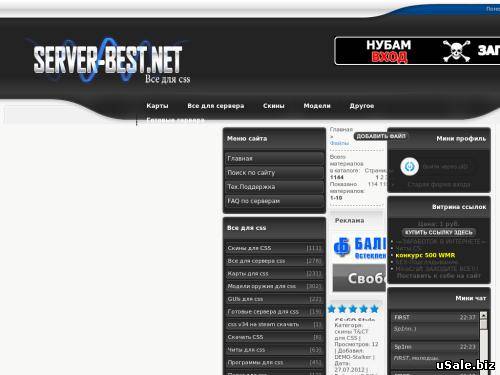Click конкурс 500 WMR link
Viewport: 500px width, 375px height.
pyautogui.click(x=425, y=255)
